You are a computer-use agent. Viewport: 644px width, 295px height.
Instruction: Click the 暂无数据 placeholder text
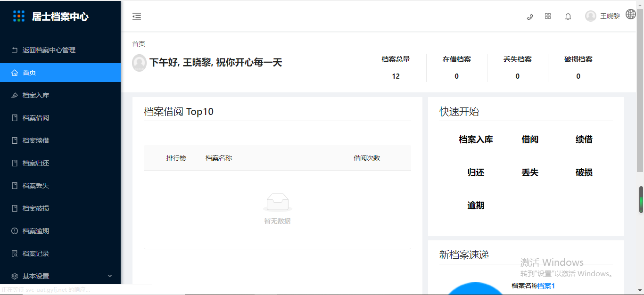277,221
